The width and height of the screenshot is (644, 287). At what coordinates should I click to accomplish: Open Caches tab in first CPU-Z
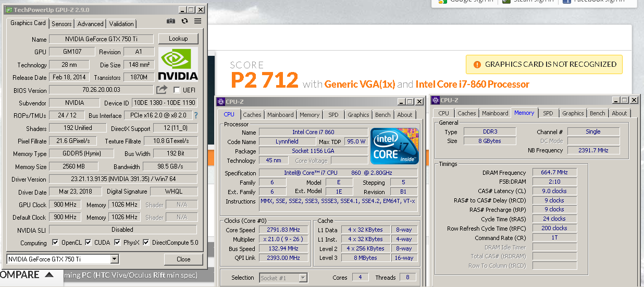pyautogui.click(x=252, y=115)
